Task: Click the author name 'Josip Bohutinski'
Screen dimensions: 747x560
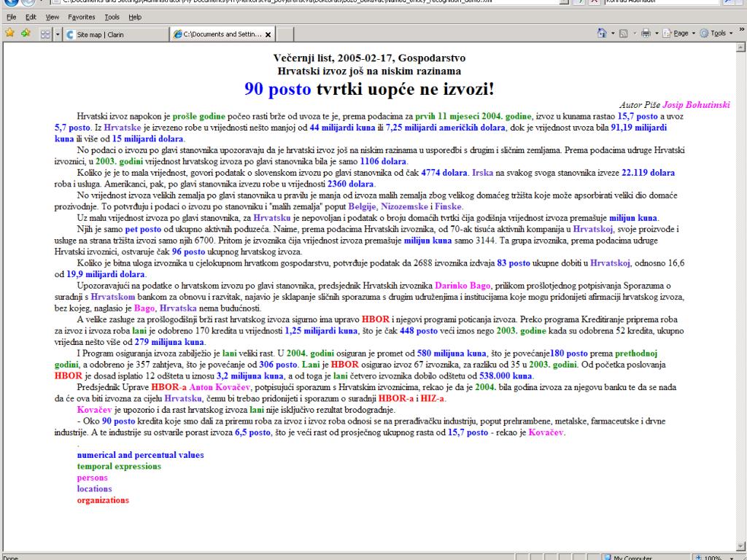Action: (696, 105)
